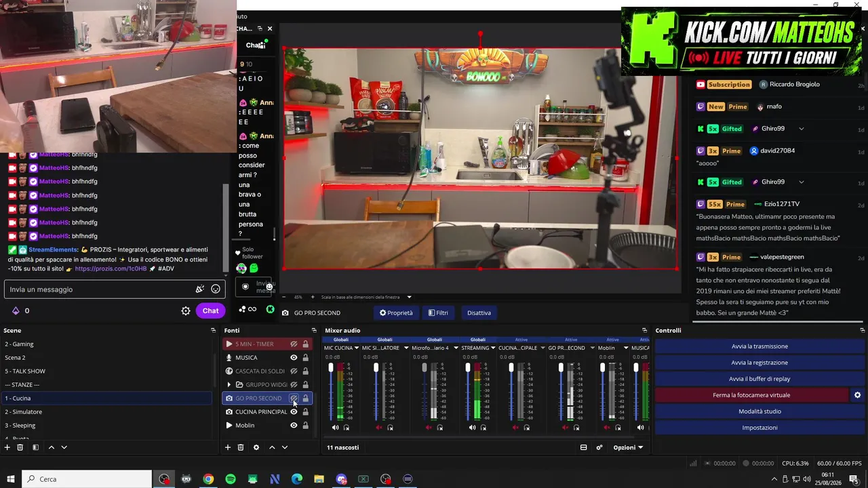Click Avvia il buffer di replay

[759, 379]
